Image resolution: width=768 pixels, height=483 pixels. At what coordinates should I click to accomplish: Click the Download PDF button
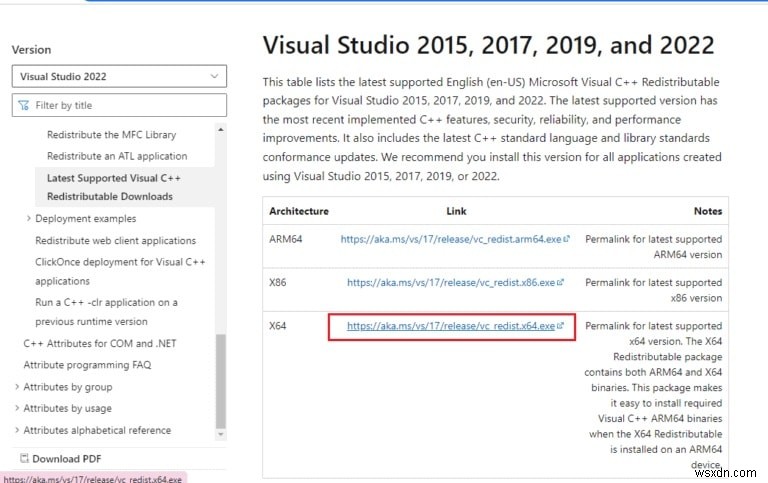tap(61, 459)
